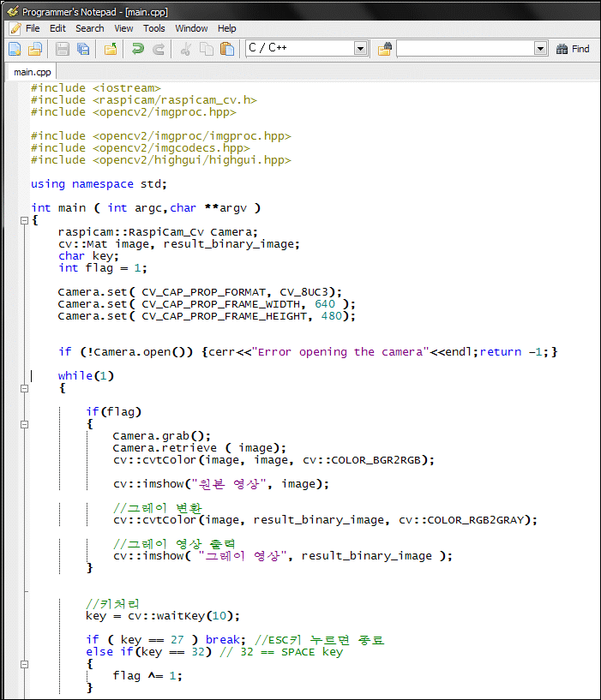The height and width of the screenshot is (700, 601).
Task: Click the 'int main' function signature line
Action: click(x=146, y=208)
